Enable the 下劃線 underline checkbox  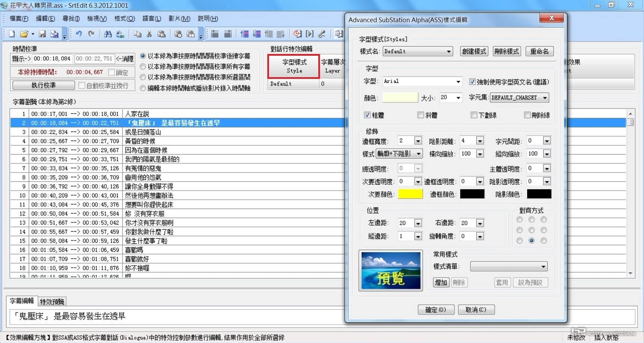tap(474, 115)
